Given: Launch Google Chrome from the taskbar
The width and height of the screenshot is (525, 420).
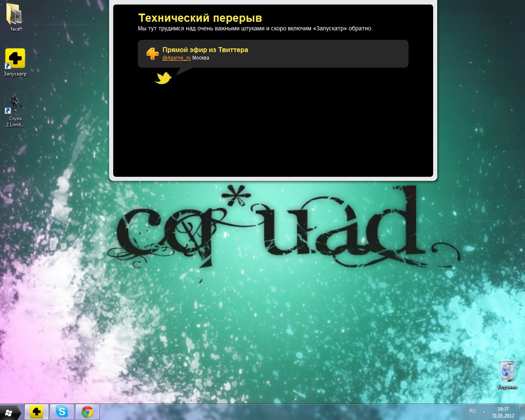Looking at the screenshot, I should pyautogui.click(x=87, y=412).
